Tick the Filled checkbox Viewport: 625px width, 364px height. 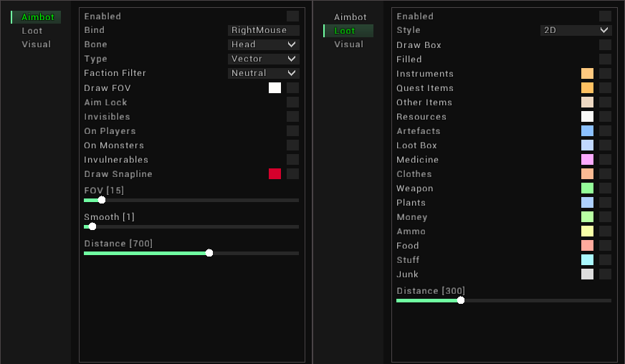pyautogui.click(x=605, y=59)
